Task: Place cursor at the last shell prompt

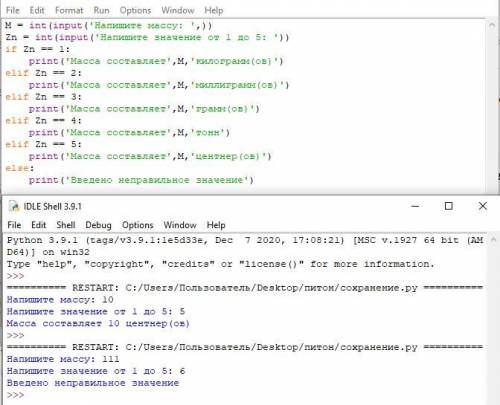Action: pos(27,395)
